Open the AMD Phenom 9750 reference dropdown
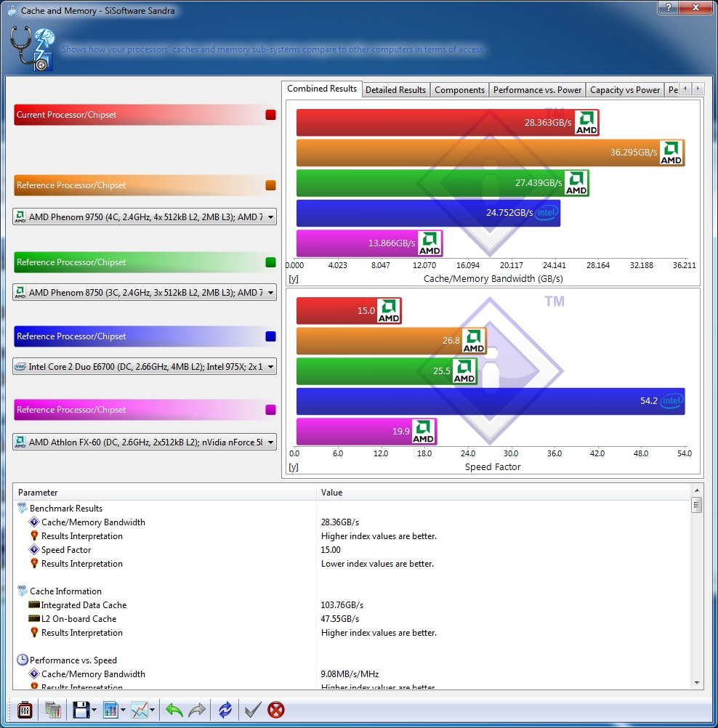Screen dimensions: 718x728 (x=145, y=217)
